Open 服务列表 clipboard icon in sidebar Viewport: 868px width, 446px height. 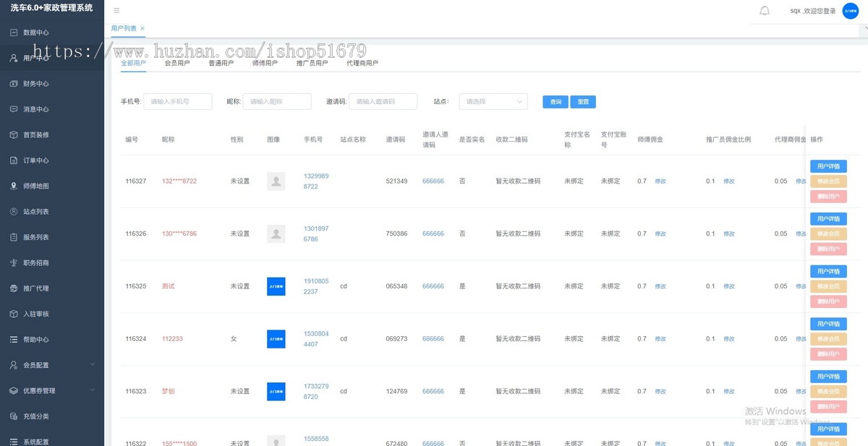pos(14,237)
